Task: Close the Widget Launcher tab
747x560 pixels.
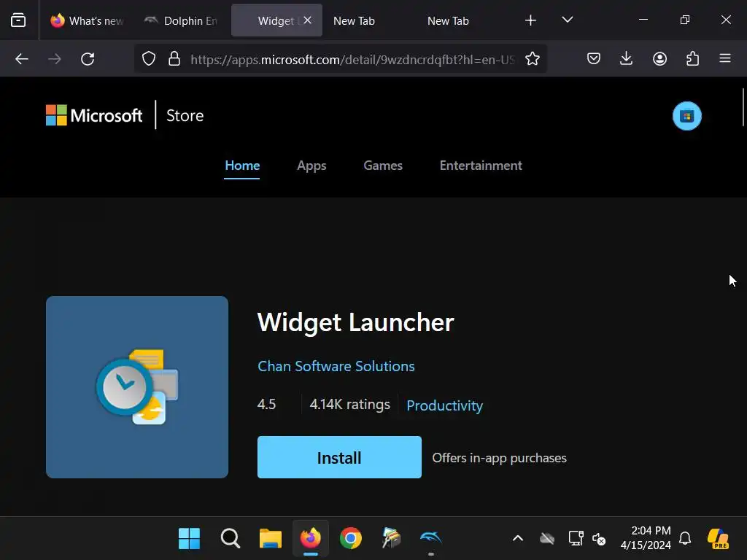Action: (x=307, y=20)
